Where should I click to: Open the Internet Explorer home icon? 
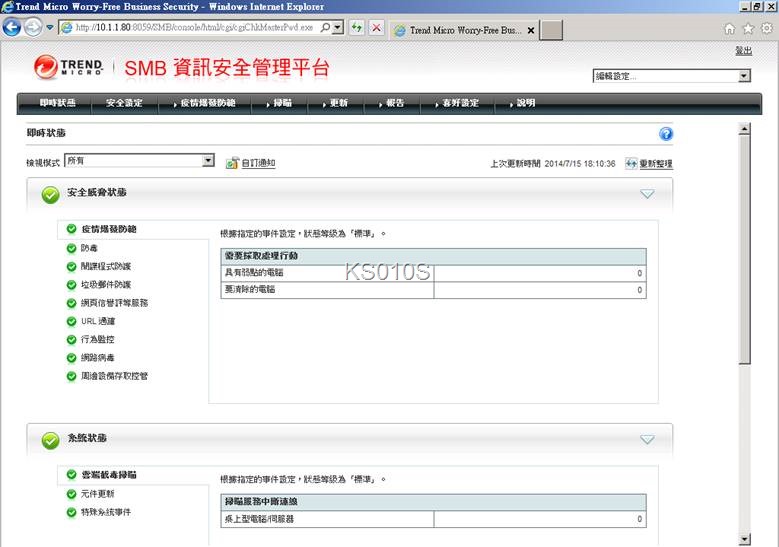(x=729, y=29)
